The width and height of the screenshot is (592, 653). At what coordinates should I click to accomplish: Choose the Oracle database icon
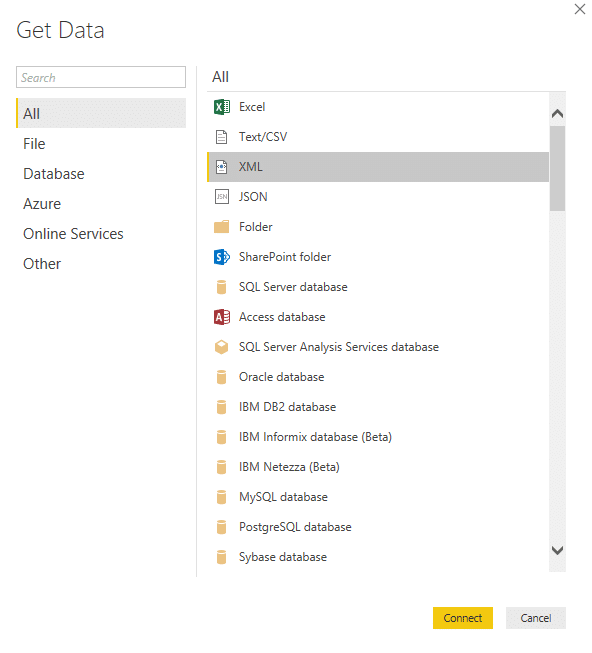[x=221, y=377]
